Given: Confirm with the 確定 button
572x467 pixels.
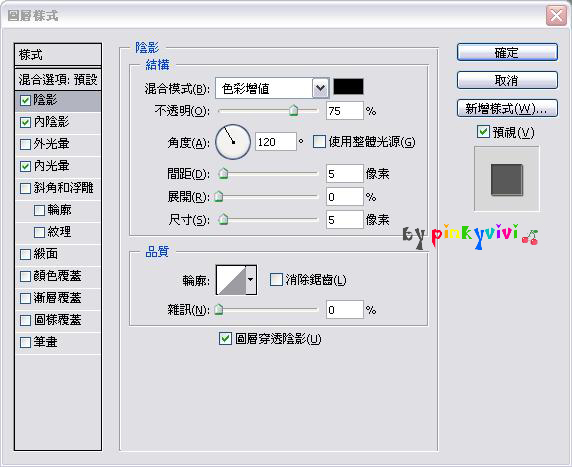Looking at the screenshot, I should point(507,53).
